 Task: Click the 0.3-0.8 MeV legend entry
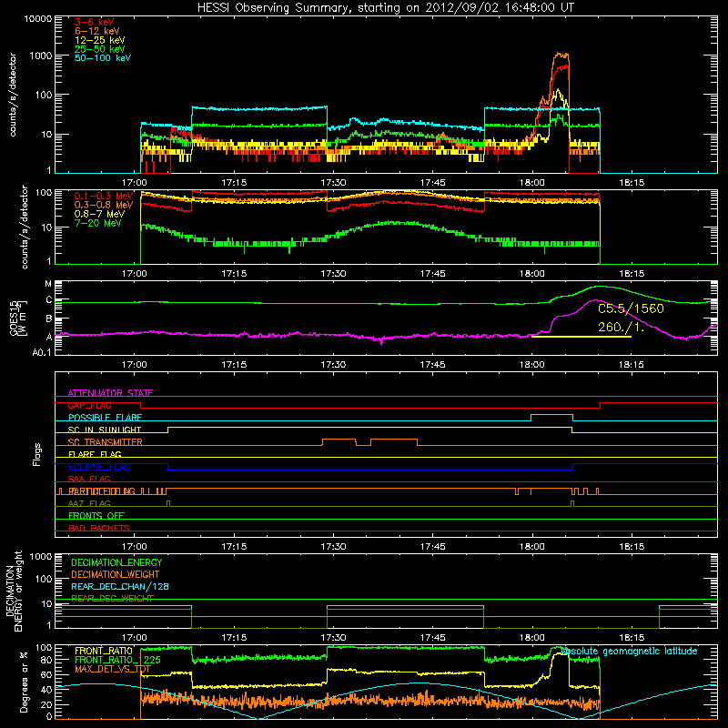[x=104, y=205]
